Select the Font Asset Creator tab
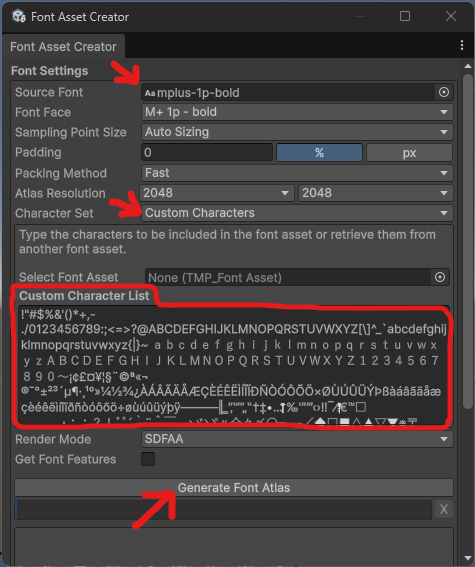The image size is (475, 567). click(x=63, y=47)
